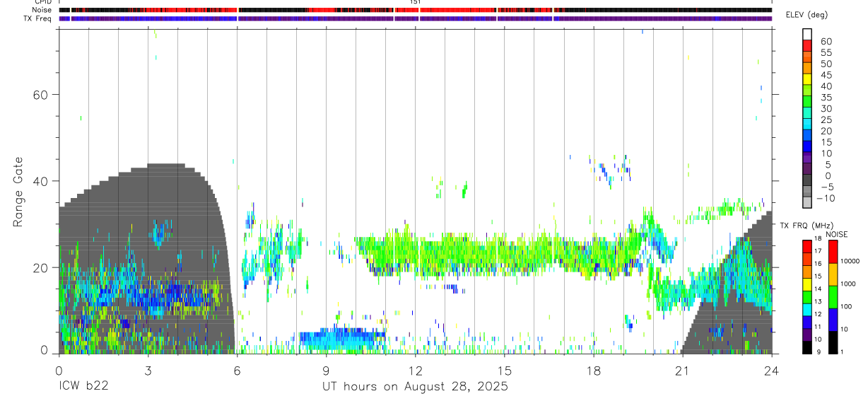Click the 'Noise' row label at top
The height and width of the screenshot is (401, 868).
tap(42, 10)
